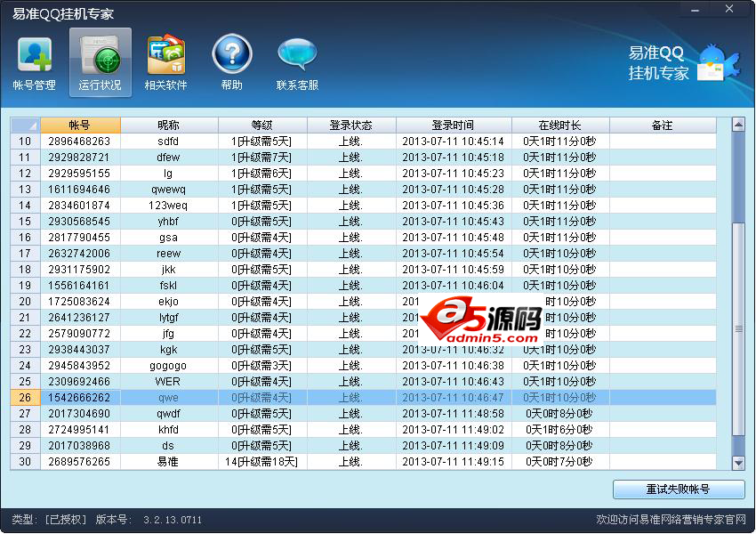Select account 2579090772
This screenshot has width=756, height=534.
tap(79, 334)
